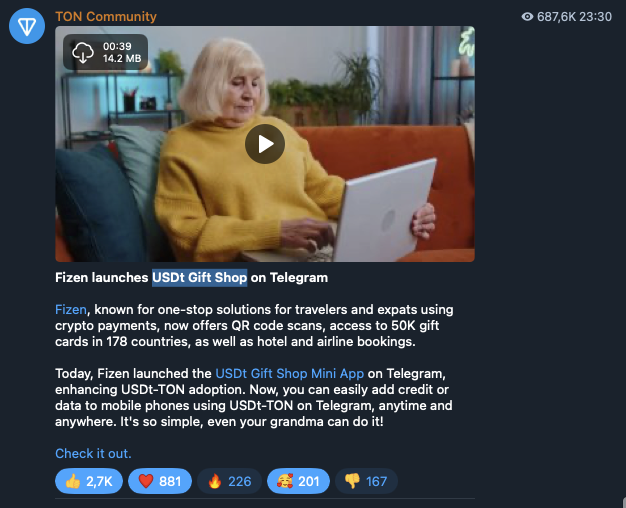Open the Fizen link in the message

click(x=71, y=310)
